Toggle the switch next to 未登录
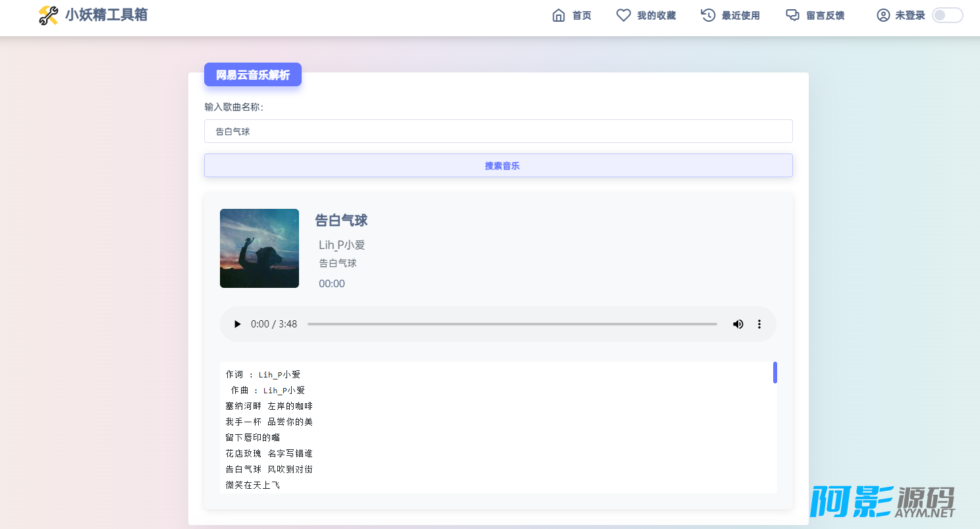 point(948,15)
